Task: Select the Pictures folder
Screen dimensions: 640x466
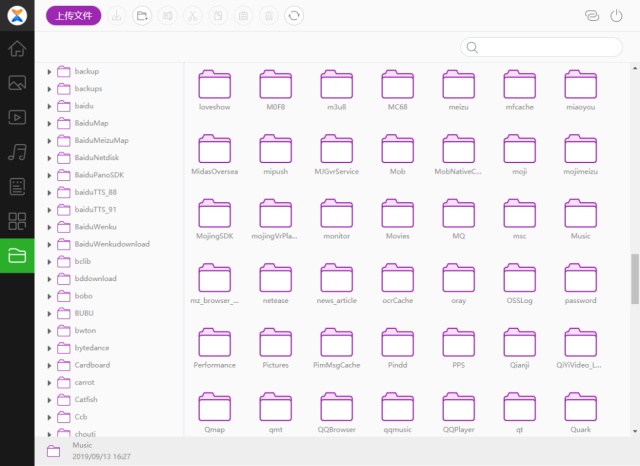Action: (276, 348)
